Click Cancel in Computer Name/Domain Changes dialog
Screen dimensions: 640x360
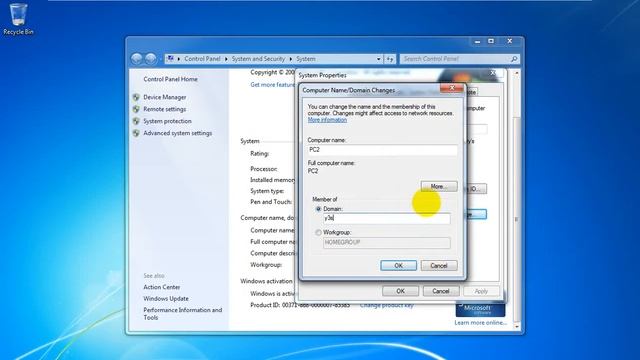[x=439, y=266]
